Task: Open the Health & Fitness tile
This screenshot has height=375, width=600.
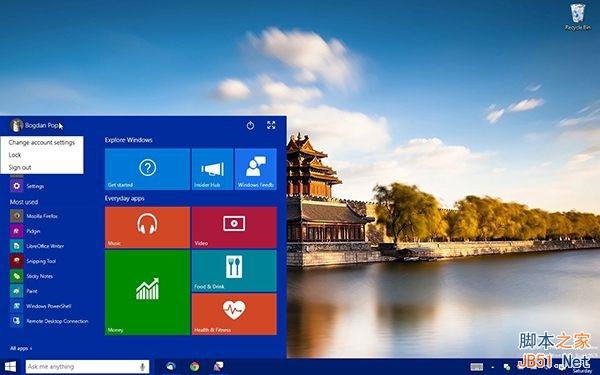Action: (x=234, y=314)
